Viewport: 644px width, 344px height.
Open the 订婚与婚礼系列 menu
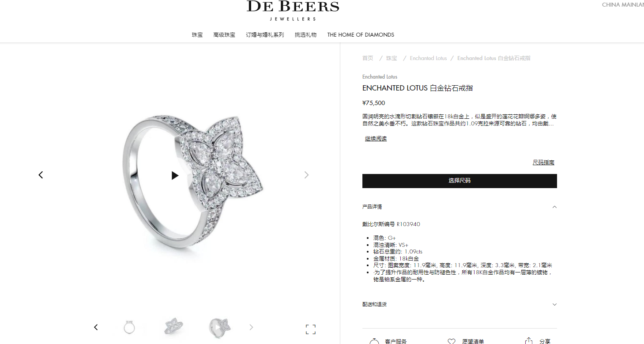[x=265, y=34]
